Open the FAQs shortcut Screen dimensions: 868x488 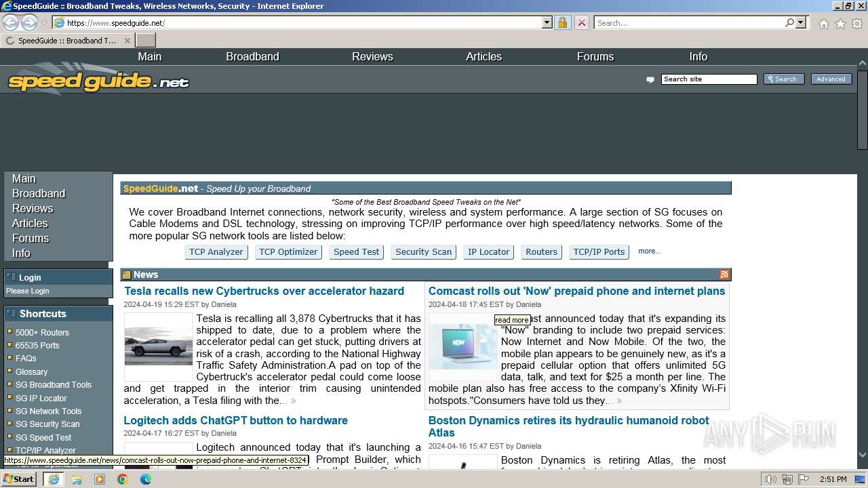click(26, 358)
